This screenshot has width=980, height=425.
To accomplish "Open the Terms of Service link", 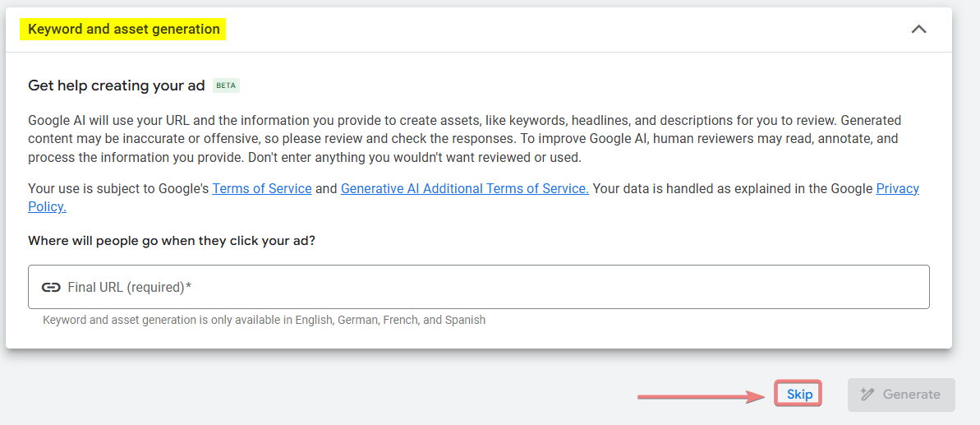I will (261, 188).
